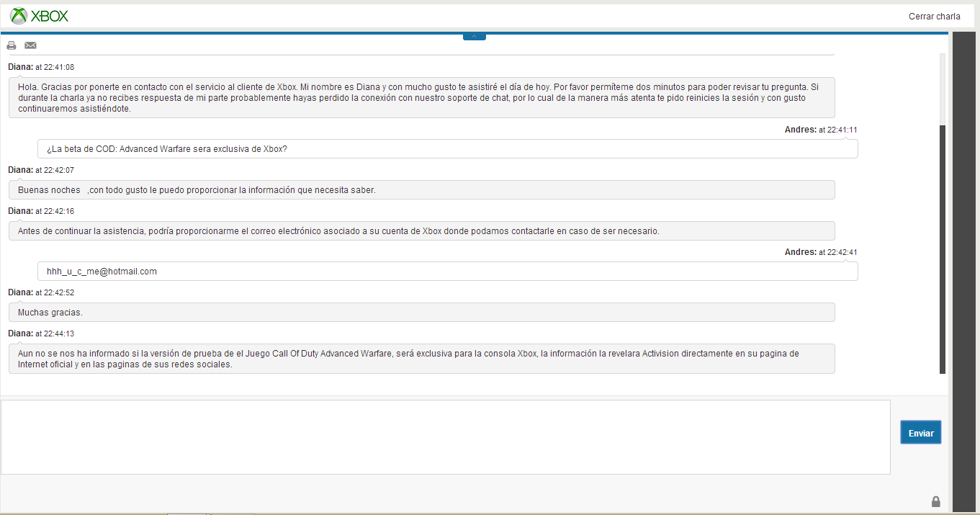Select the 'Aun no se nos ha informado' message
Viewport: 980px width, 515px height.
coord(422,359)
